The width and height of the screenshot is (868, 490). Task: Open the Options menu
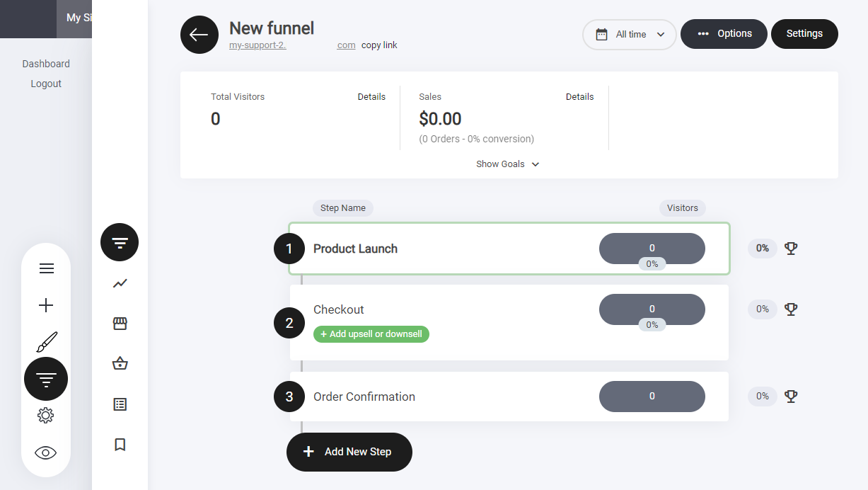[724, 34]
